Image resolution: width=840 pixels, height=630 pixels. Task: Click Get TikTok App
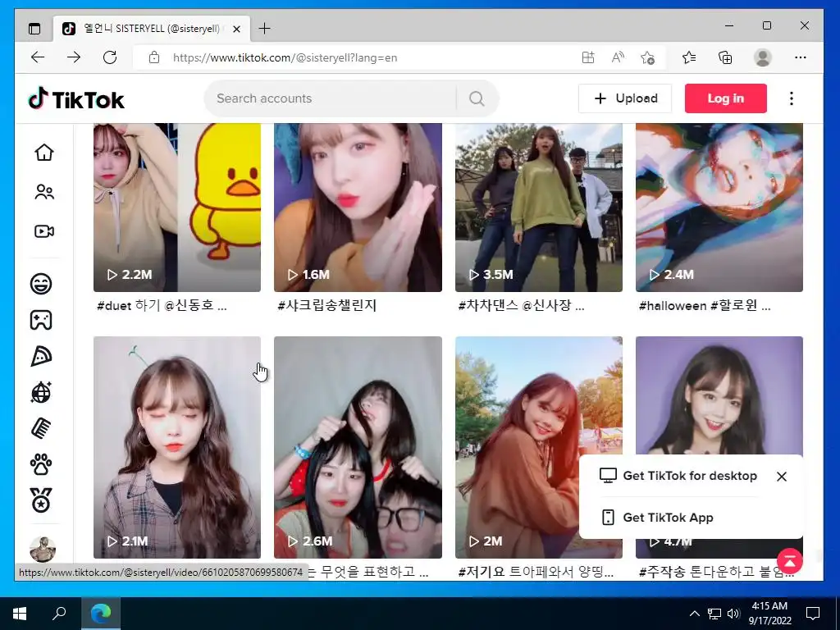point(658,518)
